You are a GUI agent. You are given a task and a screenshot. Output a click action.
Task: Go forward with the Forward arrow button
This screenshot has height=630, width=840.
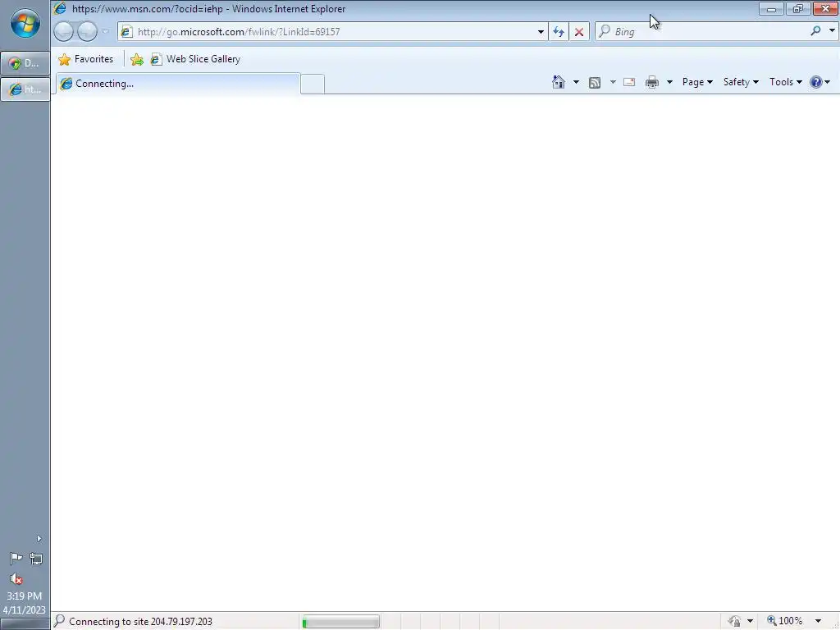[87, 32]
